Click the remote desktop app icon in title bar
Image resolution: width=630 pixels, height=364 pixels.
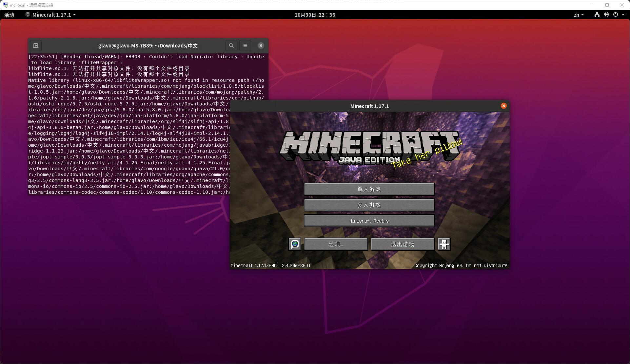[x=5, y=5]
